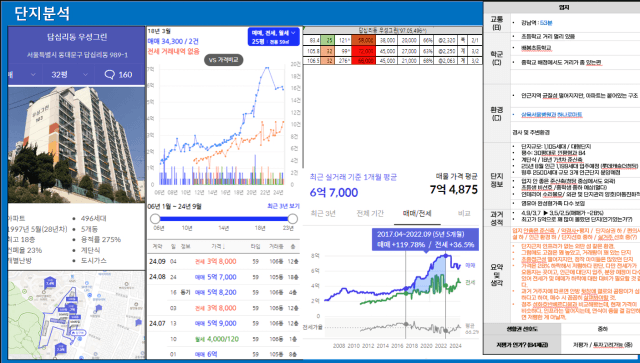Click the green 25 table cell
640x363 pixels.
328,40
